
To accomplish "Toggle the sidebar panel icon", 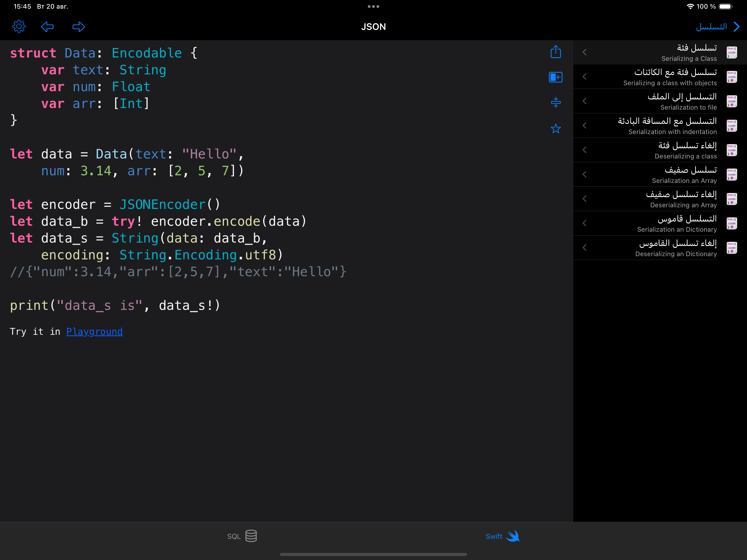I will (x=556, y=77).
